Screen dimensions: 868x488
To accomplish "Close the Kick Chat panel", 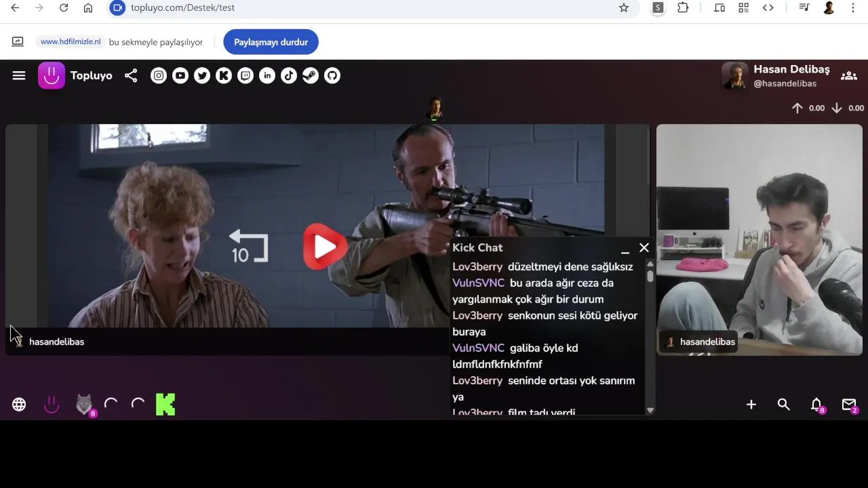I will pyautogui.click(x=644, y=248).
